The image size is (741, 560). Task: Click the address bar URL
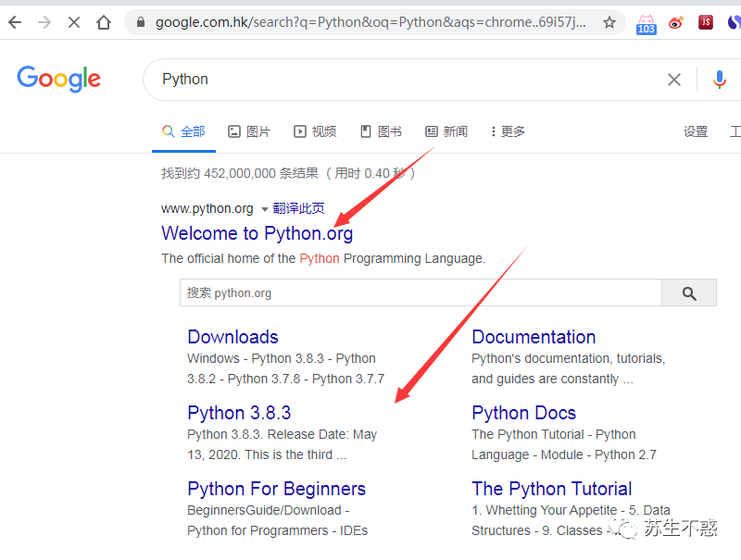pos(371,22)
